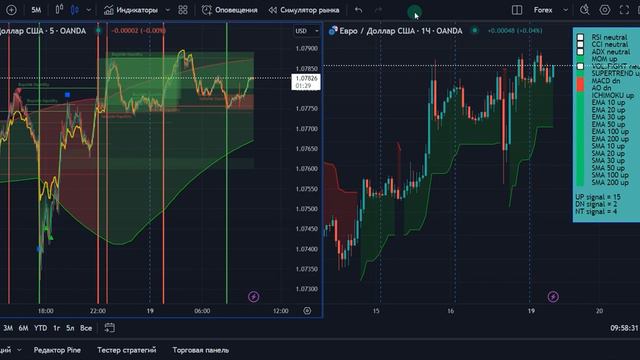
Task: Open indicator templates grid icon
Action: click(x=183, y=10)
